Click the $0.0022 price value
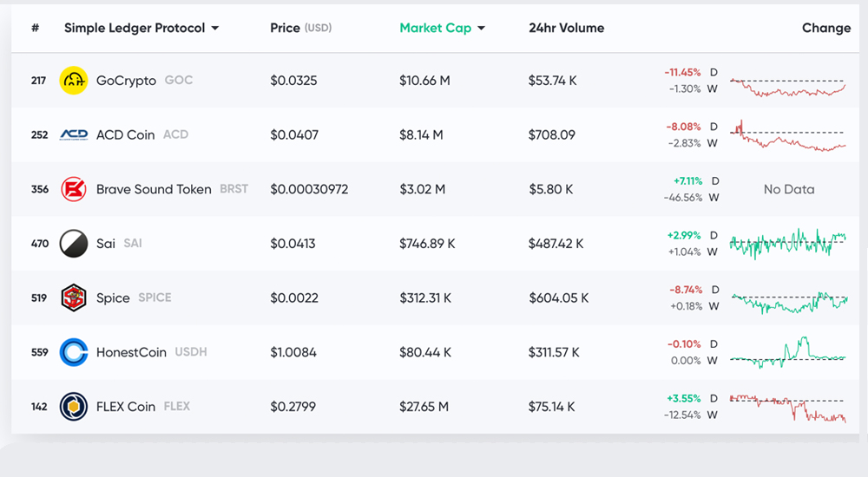This screenshot has width=868, height=477. click(x=294, y=298)
